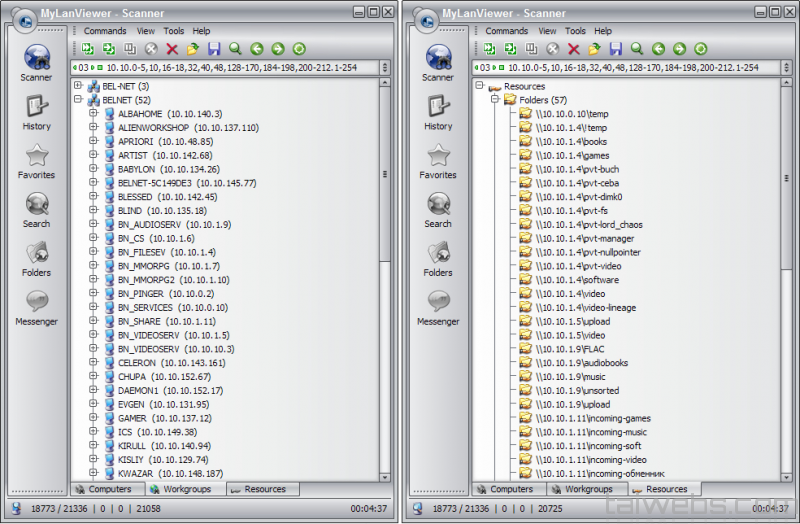Click the green refresh icon in right toolbar
800x524 pixels.
(699, 49)
